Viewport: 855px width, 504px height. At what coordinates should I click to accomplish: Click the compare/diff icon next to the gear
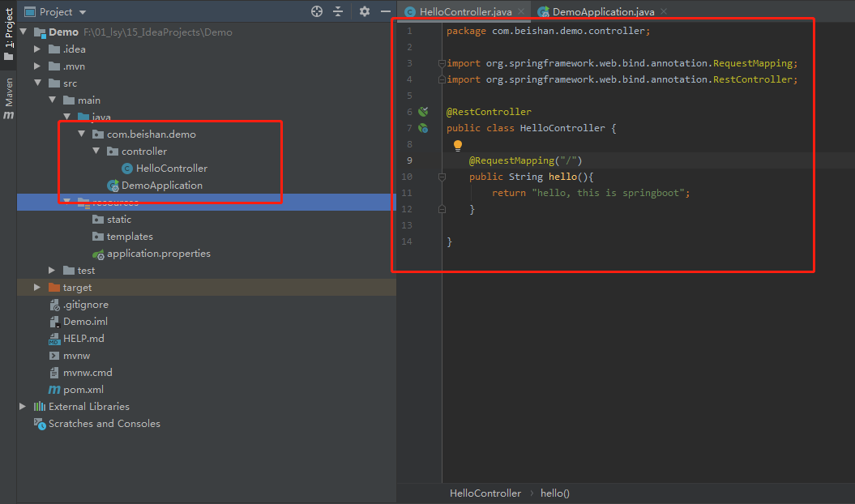tap(339, 11)
